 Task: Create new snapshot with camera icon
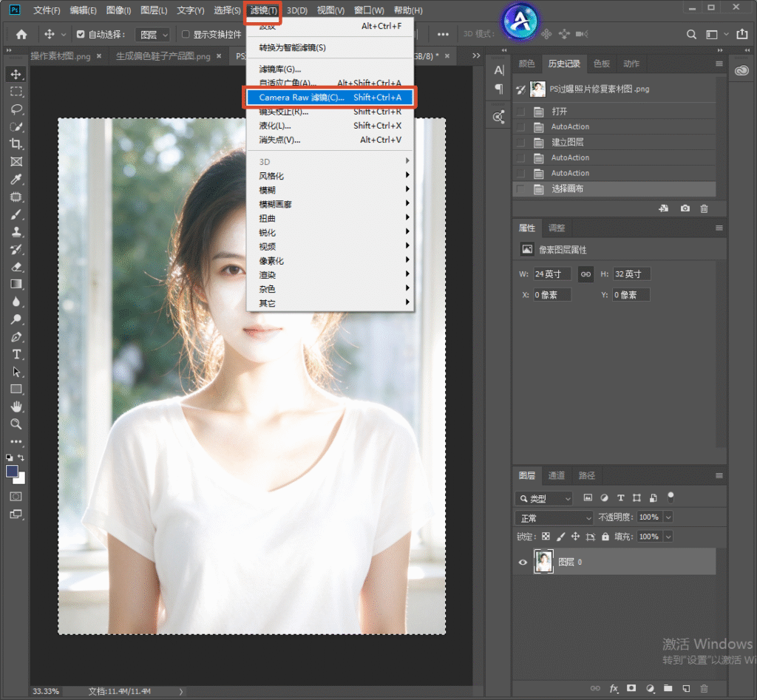[x=685, y=208]
